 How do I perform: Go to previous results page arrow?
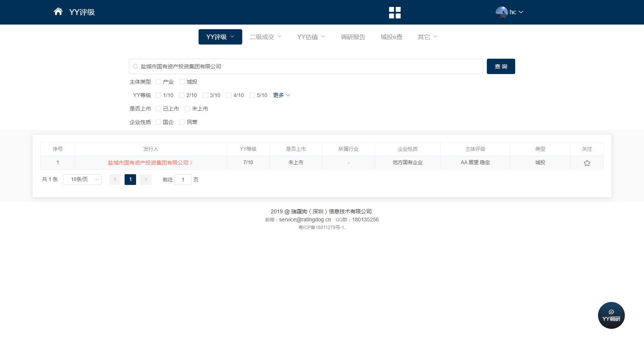click(115, 180)
